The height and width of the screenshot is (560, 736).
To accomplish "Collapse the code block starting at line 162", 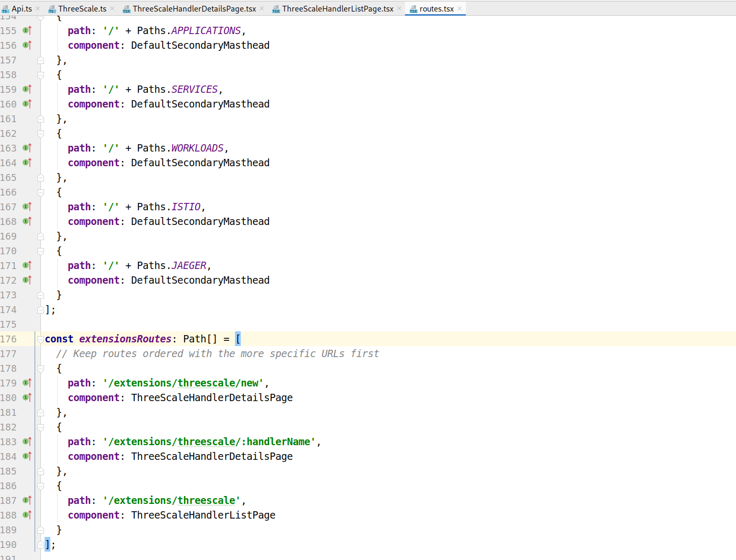I will pyautogui.click(x=40, y=134).
